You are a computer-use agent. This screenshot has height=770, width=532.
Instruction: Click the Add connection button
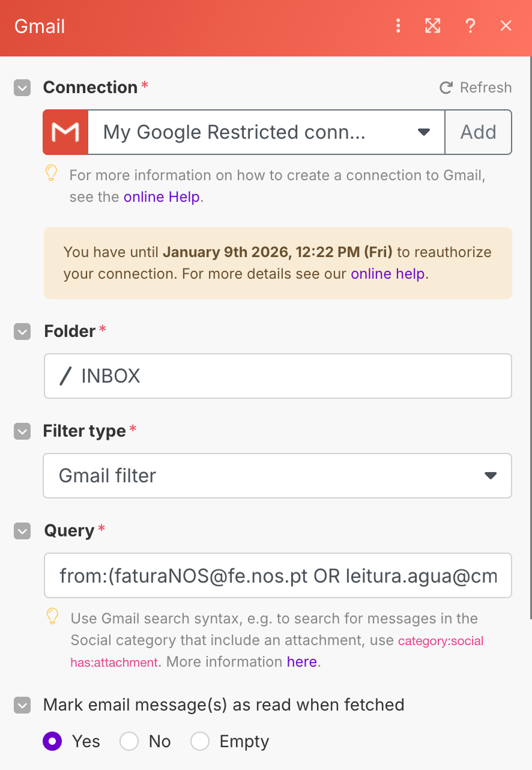[x=478, y=132]
